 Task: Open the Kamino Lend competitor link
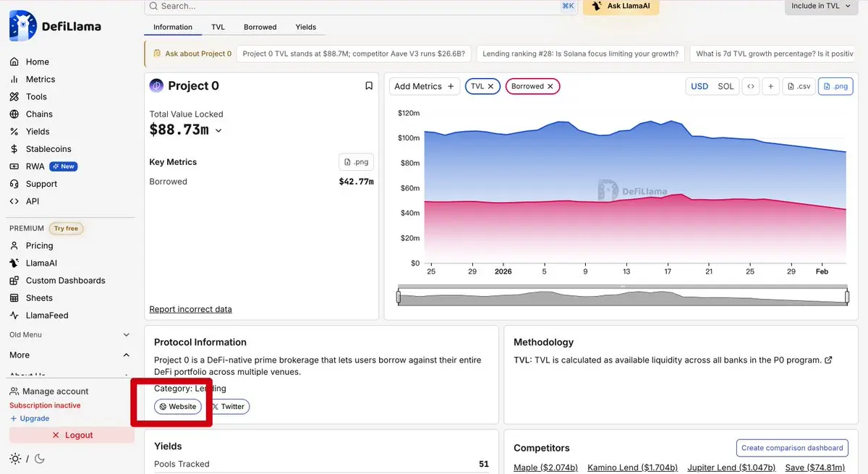632,467
